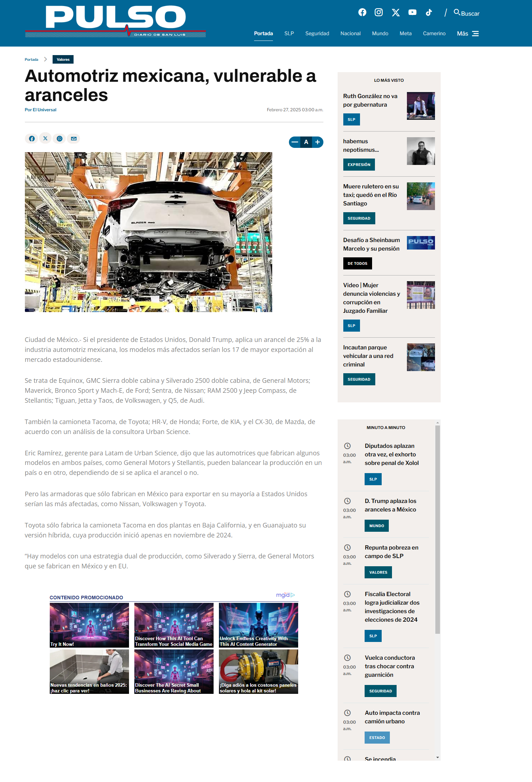This screenshot has height=782, width=532.
Task: Open 'Vuelca conductora tras chocar contra guarnición'
Action: [x=389, y=666]
